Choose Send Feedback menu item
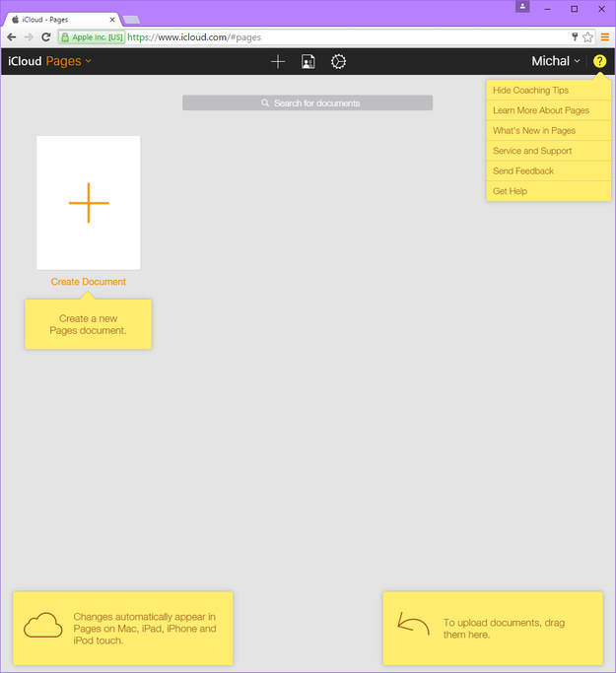This screenshot has width=616, height=673. coord(549,170)
